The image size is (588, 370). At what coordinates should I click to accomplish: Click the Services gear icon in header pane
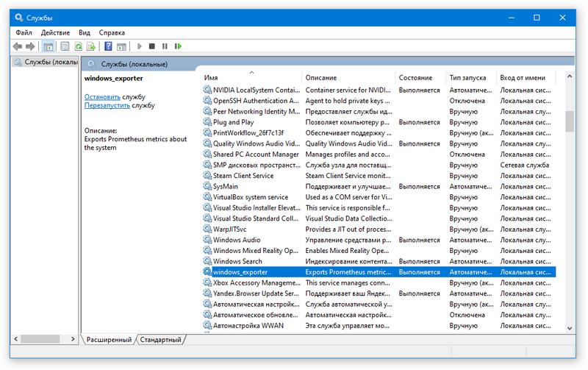click(91, 64)
